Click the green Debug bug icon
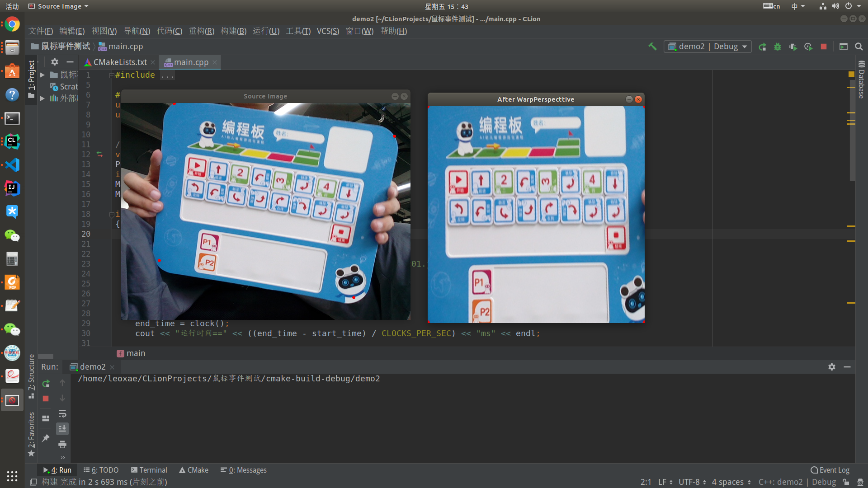Image resolution: width=868 pixels, height=488 pixels. point(778,47)
